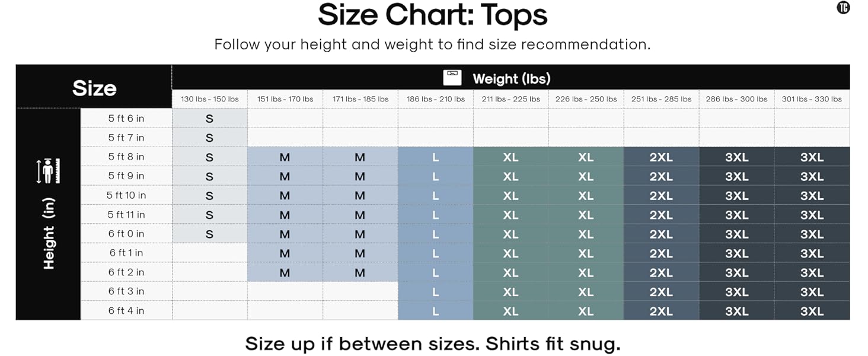Click the Weight (lbs) header label

[x=511, y=78]
